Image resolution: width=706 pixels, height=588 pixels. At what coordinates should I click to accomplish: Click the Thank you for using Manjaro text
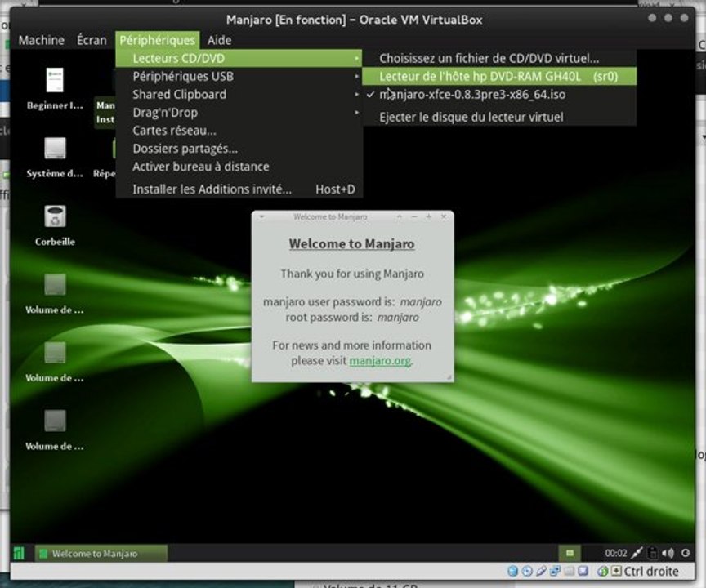(x=352, y=274)
